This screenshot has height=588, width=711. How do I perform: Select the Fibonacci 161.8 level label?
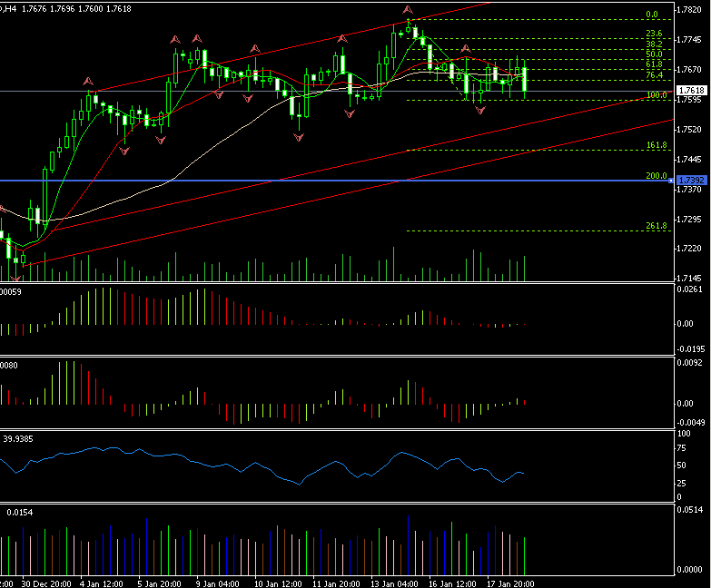(657, 145)
